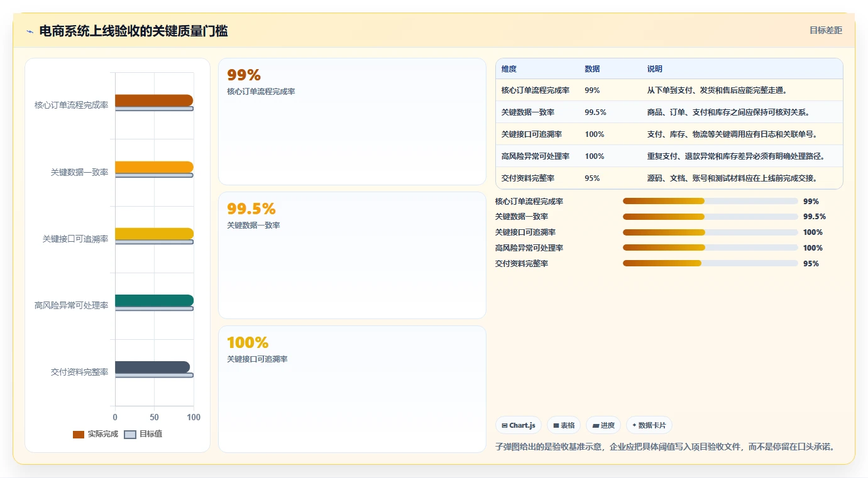Click the page title 电商系统上线验收的关键质量门槛

pyautogui.click(x=133, y=31)
